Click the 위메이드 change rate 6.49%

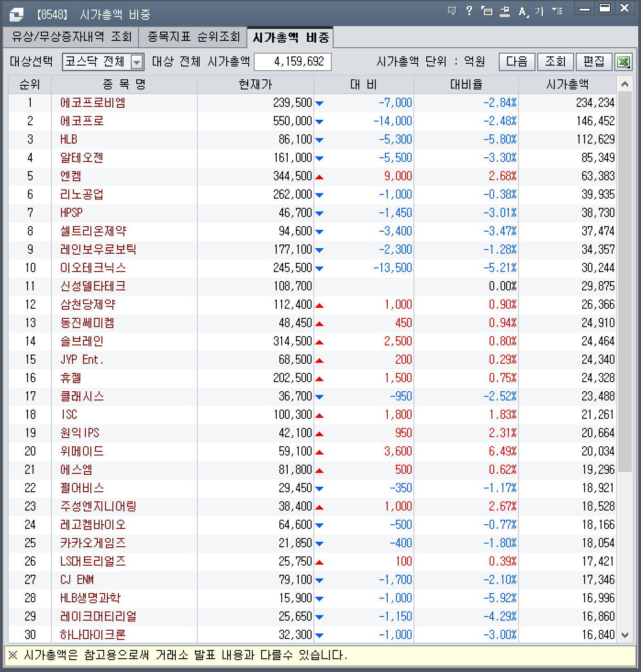(x=502, y=451)
